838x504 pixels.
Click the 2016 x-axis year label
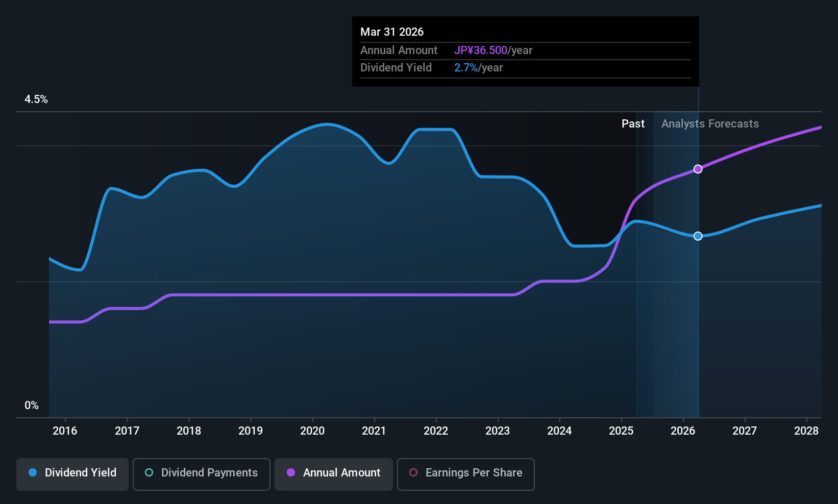65,431
